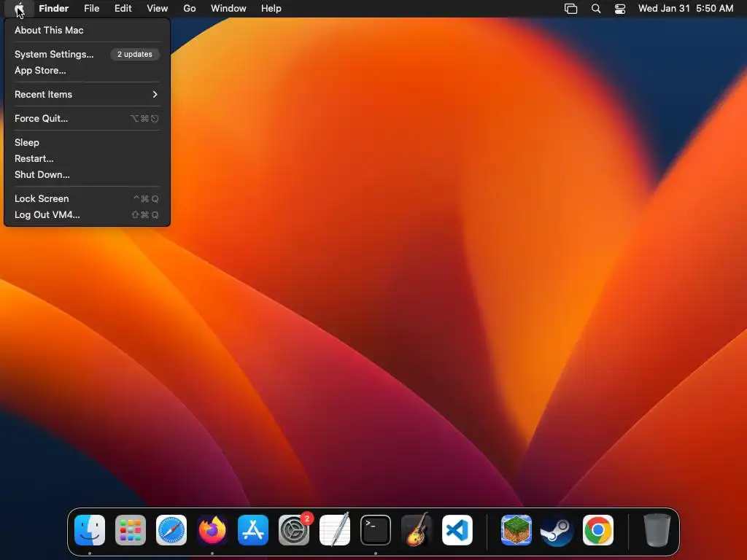This screenshot has height=560, width=747.
Task: Open GarageBand guitar icon in Dock
Action: (417, 530)
